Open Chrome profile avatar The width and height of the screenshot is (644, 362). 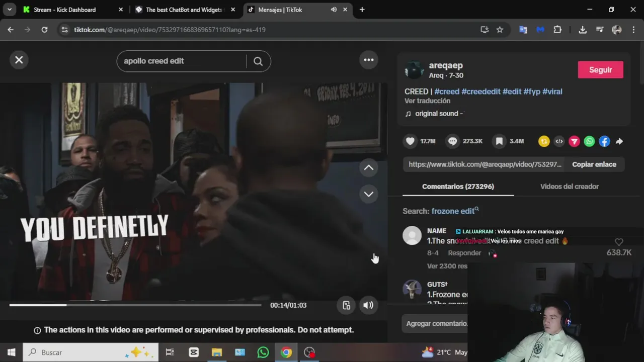pos(617,30)
